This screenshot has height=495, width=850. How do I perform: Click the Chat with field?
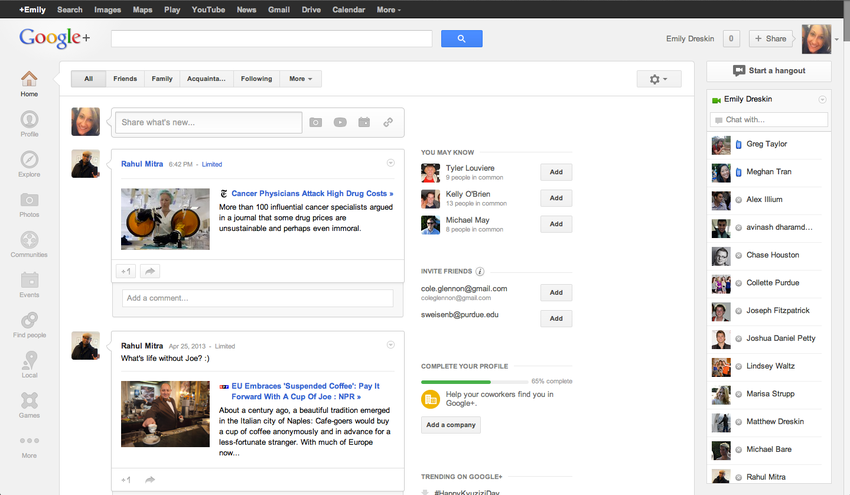point(769,120)
